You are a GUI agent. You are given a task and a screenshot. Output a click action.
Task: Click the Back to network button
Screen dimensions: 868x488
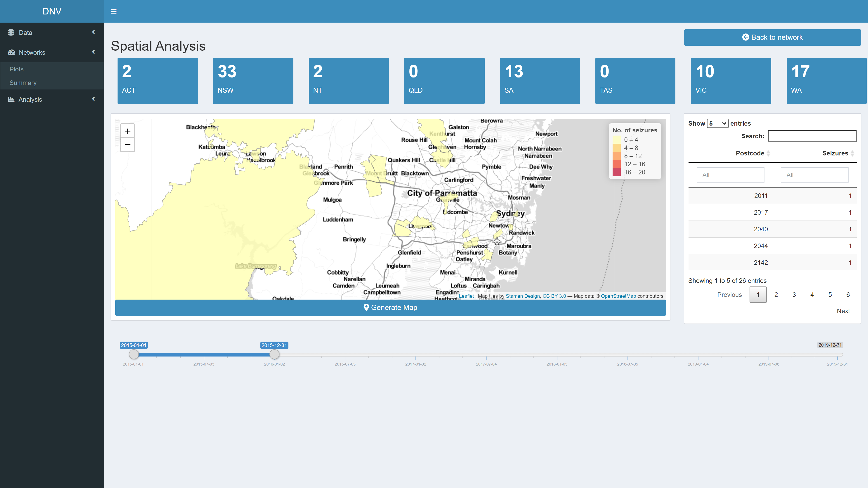pyautogui.click(x=772, y=37)
